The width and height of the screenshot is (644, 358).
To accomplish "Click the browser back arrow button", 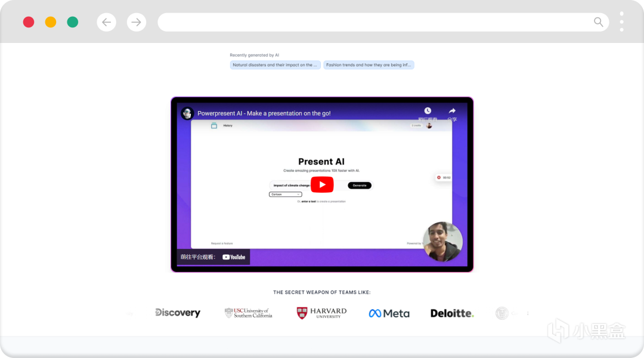I will pos(106,22).
